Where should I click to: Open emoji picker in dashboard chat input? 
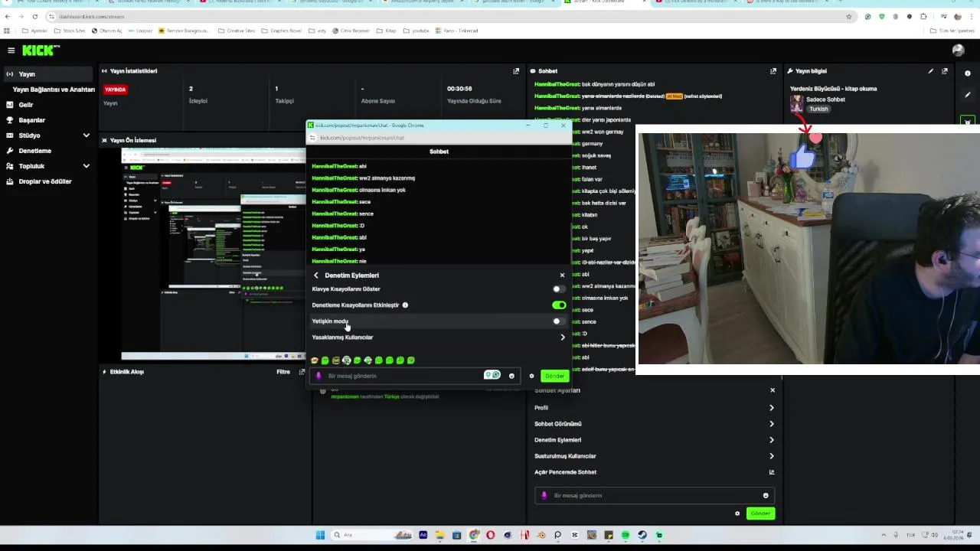(766, 495)
